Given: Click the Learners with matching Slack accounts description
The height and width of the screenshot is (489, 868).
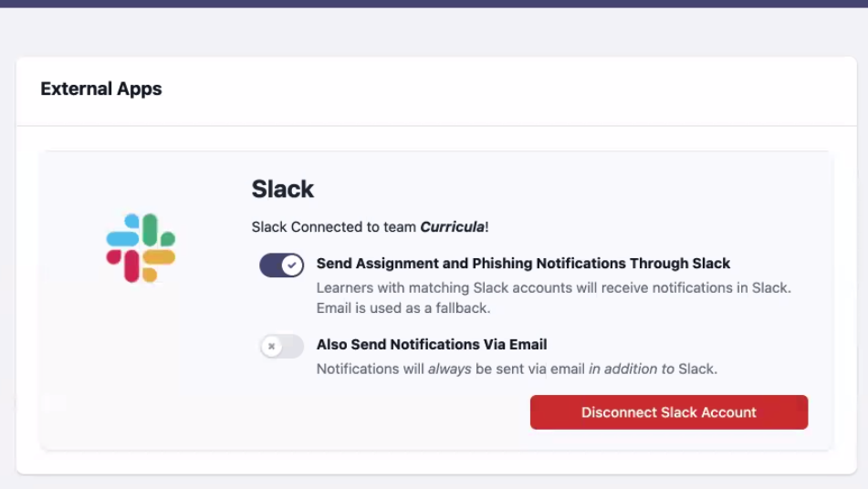Looking at the screenshot, I should [x=554, y=287].
